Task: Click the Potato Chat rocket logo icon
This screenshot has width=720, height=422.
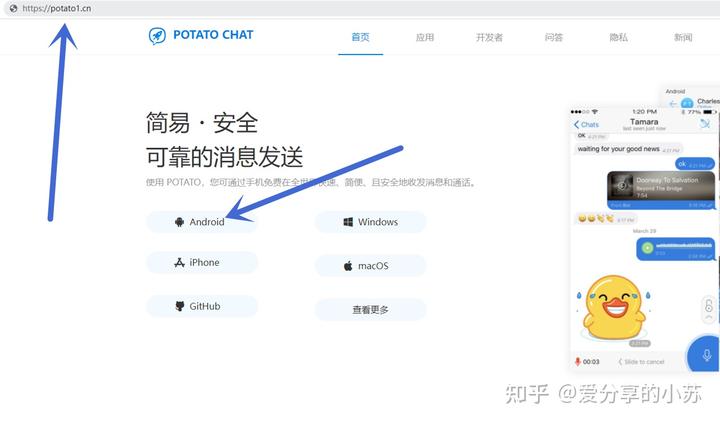Action: (157, 35)
